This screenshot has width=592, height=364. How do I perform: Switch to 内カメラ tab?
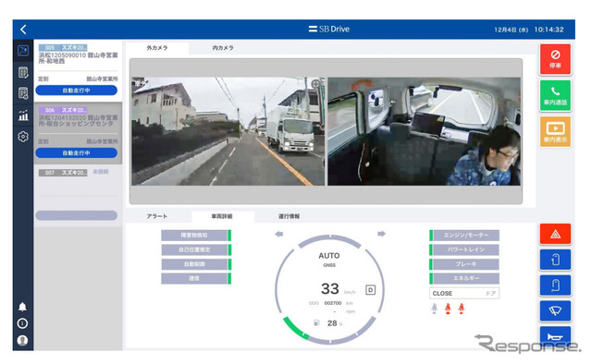coord(223,48)
